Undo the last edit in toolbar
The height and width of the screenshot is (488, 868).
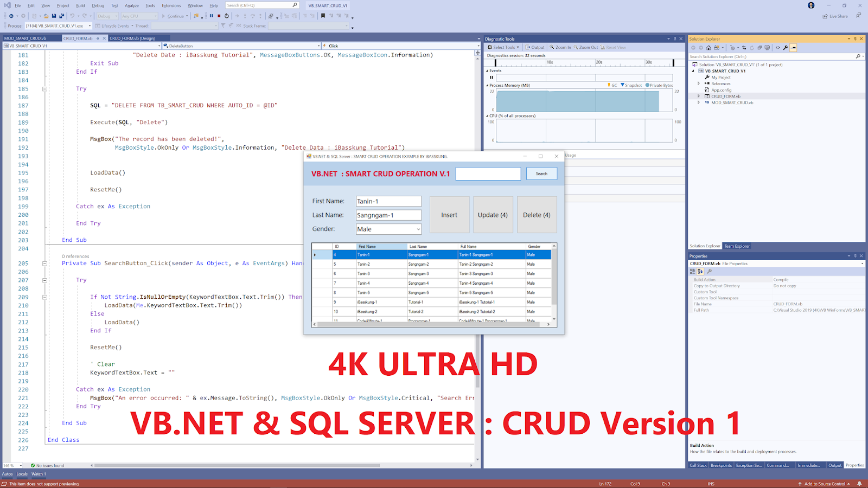[x=72, y=16]
